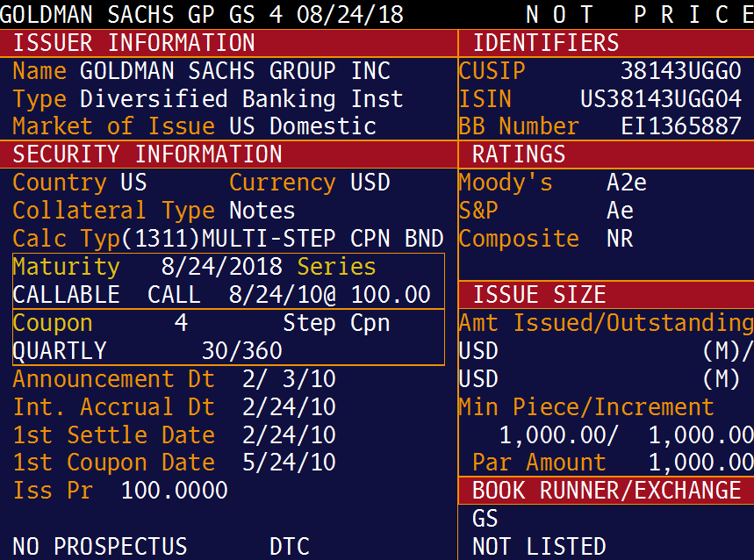This screenshot has width=754, height=560.
Task: Click the Collateral Type value Notes
Action: (x=262, y=211)
